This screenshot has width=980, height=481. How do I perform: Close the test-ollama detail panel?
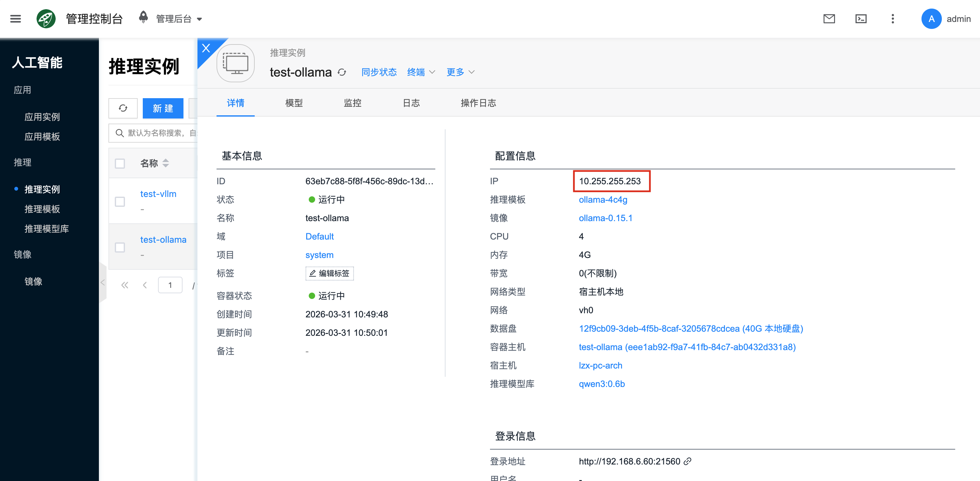(x=206, y=48)
